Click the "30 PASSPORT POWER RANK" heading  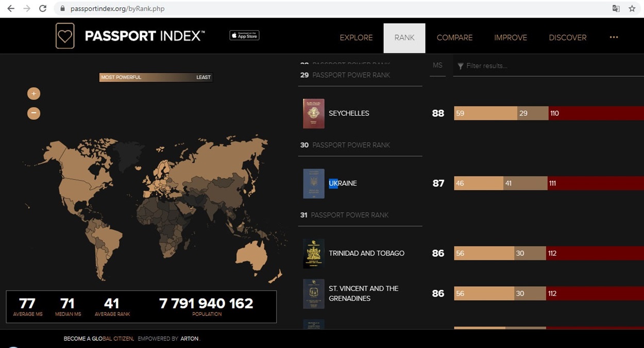pyautogui.click(x=345, y=145)
